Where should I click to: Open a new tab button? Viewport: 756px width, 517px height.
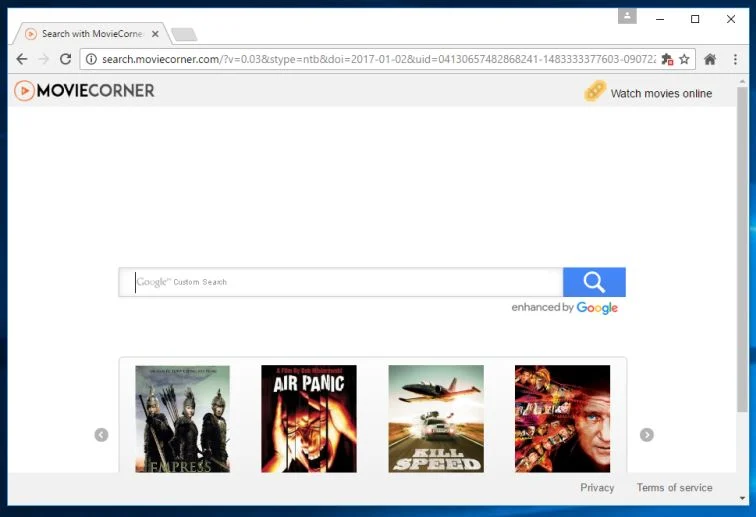click(184, 34)
